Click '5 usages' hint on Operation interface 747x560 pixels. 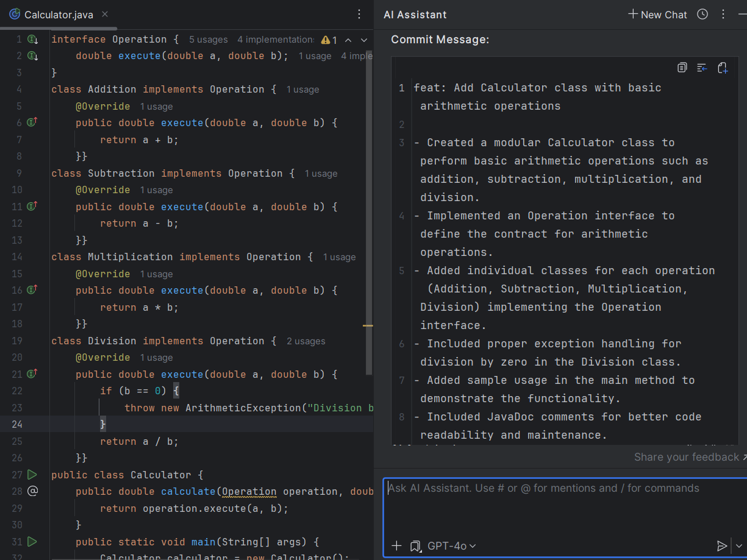[208, 40]
